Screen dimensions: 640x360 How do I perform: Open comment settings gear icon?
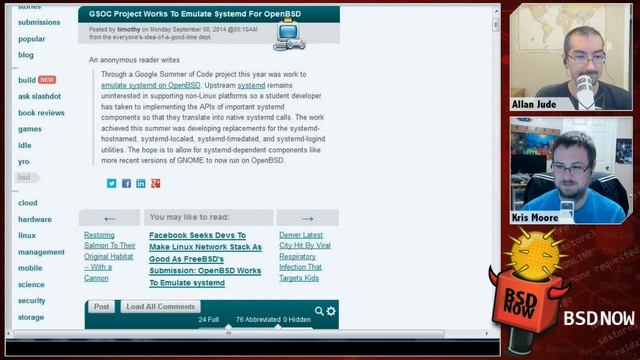331,311
